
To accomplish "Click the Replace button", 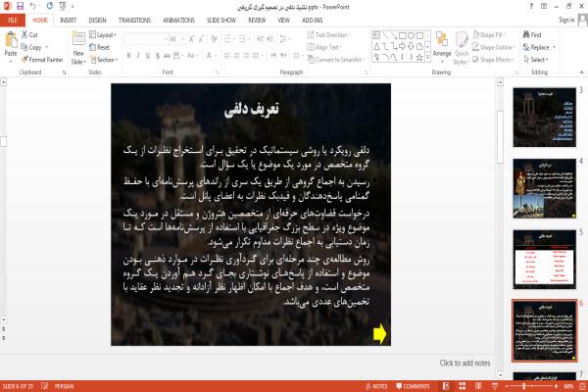I will pos(539,47).
